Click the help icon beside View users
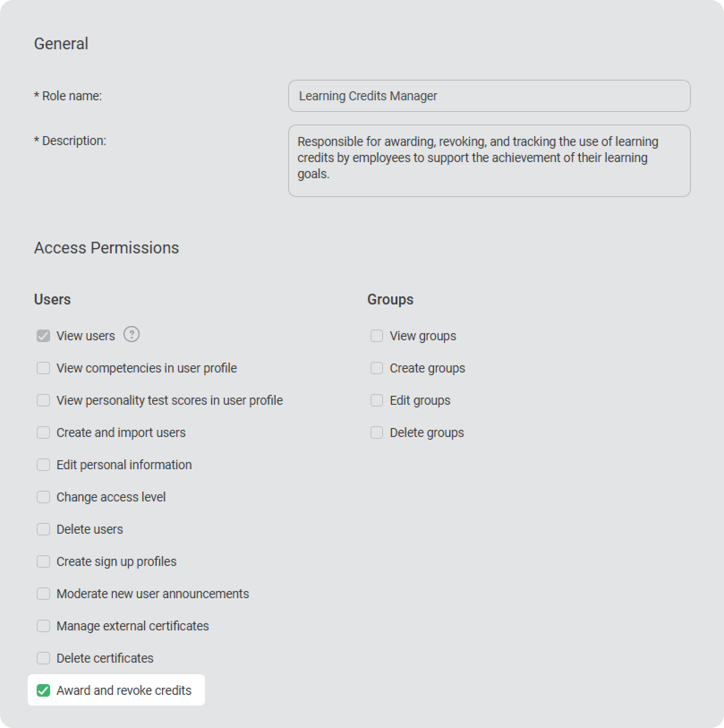The height and width of the screenshot is (728, 724). click(132, 334)
